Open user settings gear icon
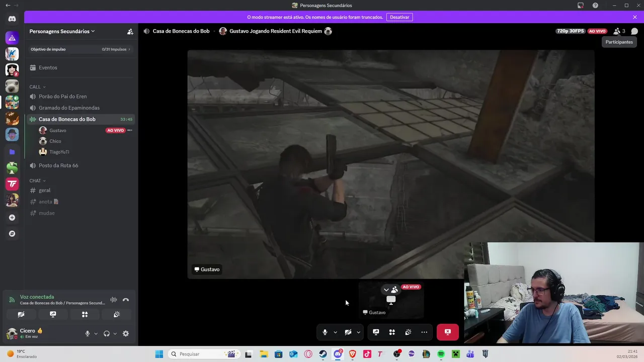This screenshot has width=644, height=362. 126,333
